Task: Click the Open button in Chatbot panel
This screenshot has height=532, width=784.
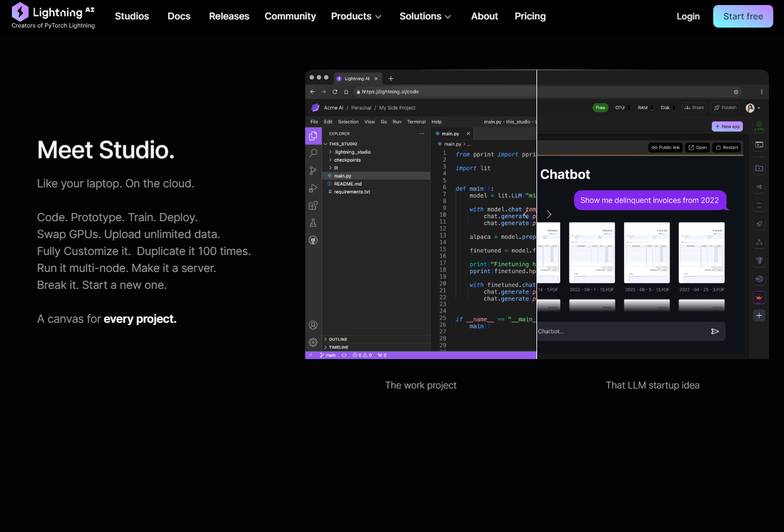Action: pos(698,148)
